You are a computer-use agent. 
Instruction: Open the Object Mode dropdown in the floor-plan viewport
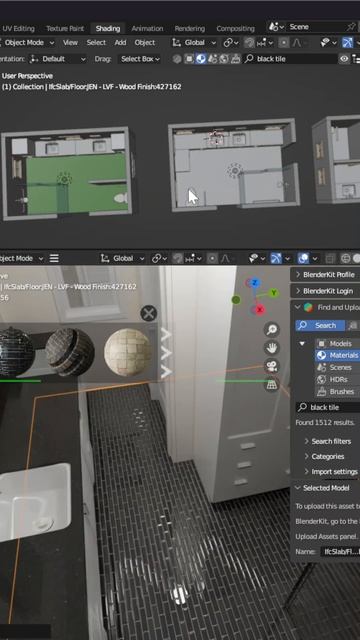point(27,42)
